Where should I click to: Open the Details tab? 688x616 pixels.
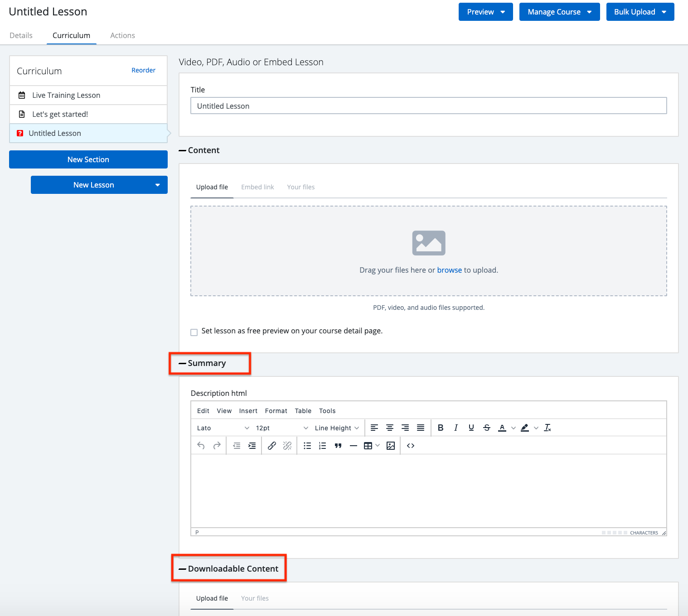click(x=21, y=35)
